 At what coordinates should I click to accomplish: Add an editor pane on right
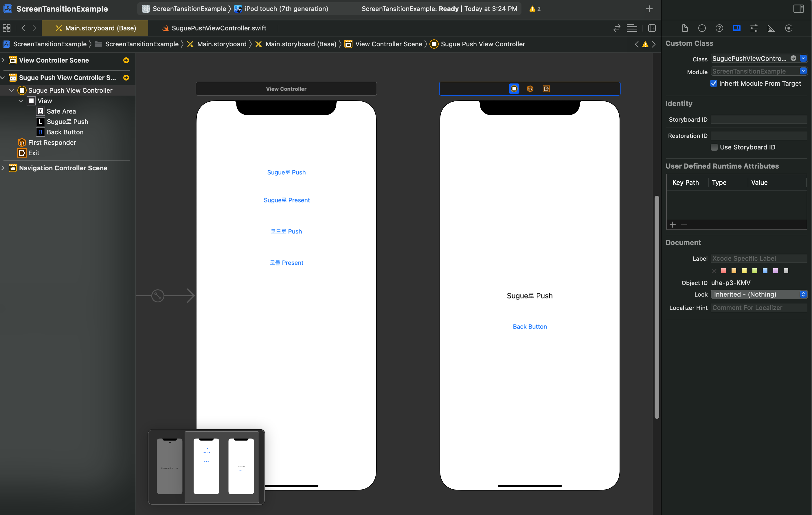[651, 28]
